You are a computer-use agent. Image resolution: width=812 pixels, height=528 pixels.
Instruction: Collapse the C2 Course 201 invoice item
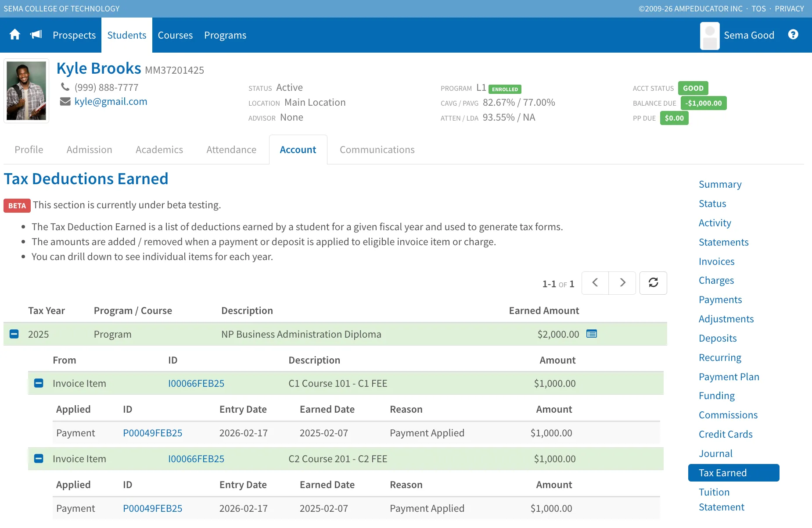39,459
